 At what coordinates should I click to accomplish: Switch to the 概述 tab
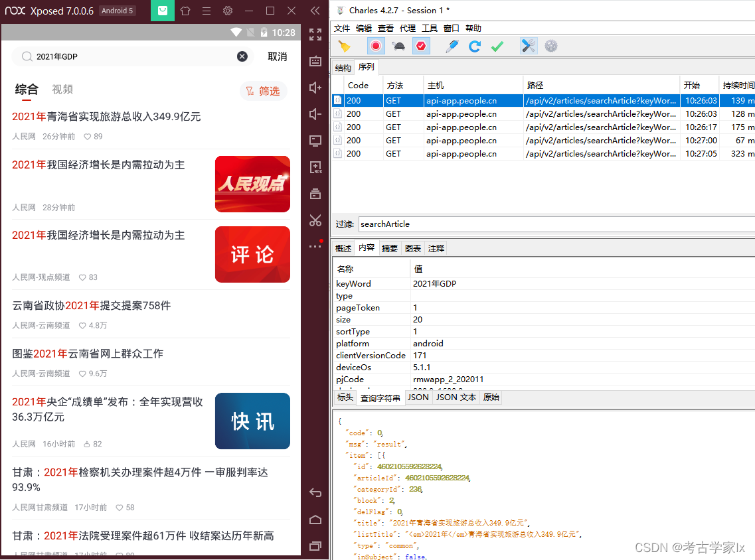coord(343,248)
